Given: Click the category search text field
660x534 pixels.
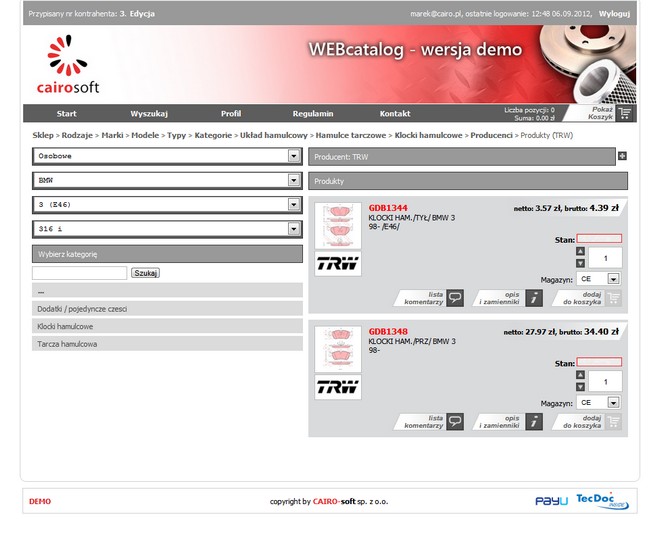Looking at the screenshot, I should pos(79,272).
